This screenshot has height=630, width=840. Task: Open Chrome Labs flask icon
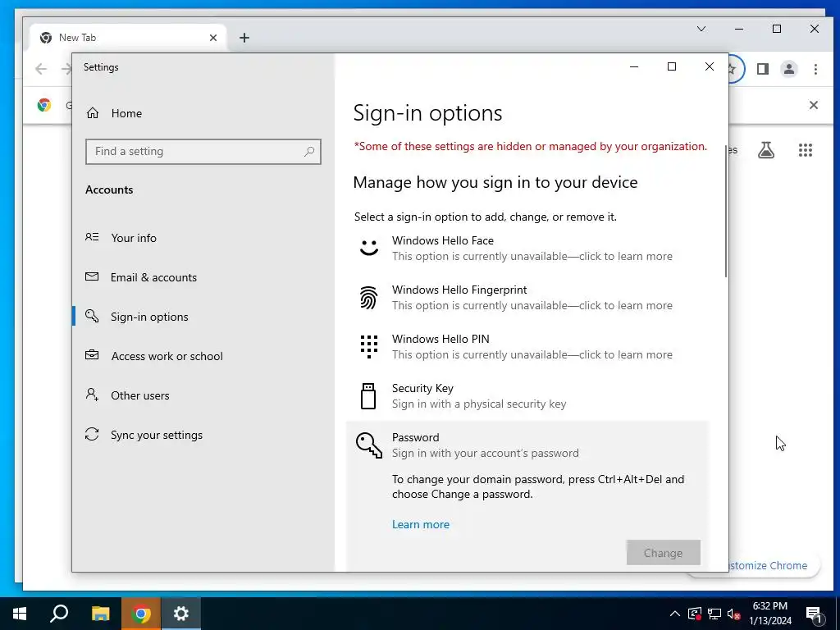click(766, 150)
